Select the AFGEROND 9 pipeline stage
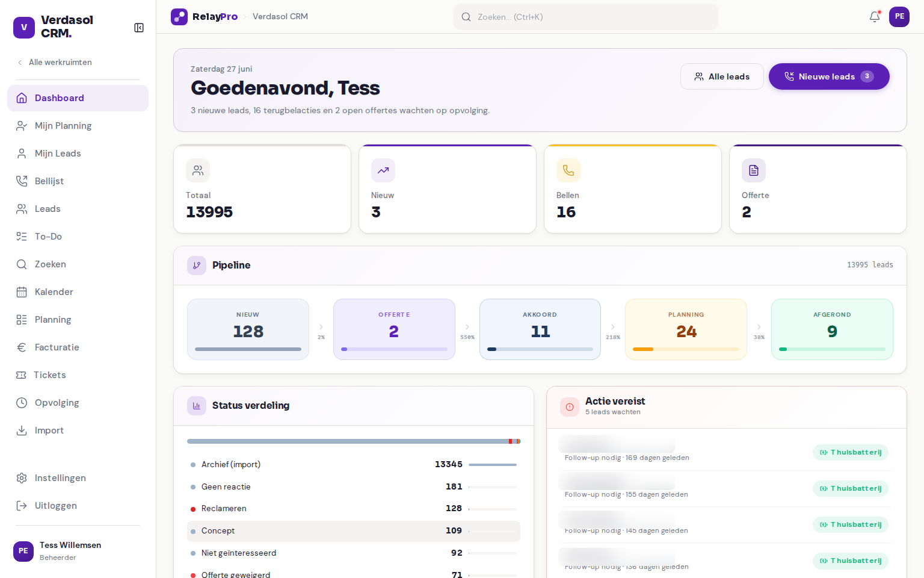 (832, 329)
